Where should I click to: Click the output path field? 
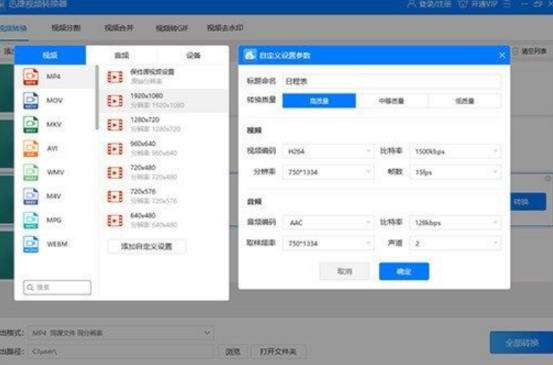coord(121,352)
